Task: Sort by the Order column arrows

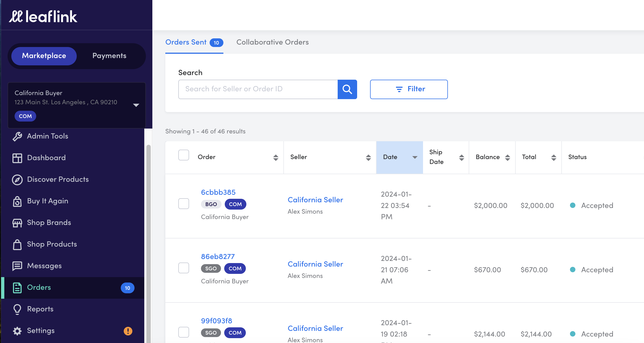Action: tap(276, 157)
